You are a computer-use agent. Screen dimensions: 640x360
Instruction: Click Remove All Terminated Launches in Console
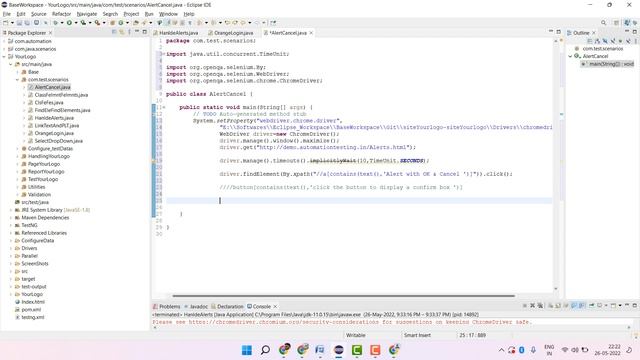(x=540, y=305)
